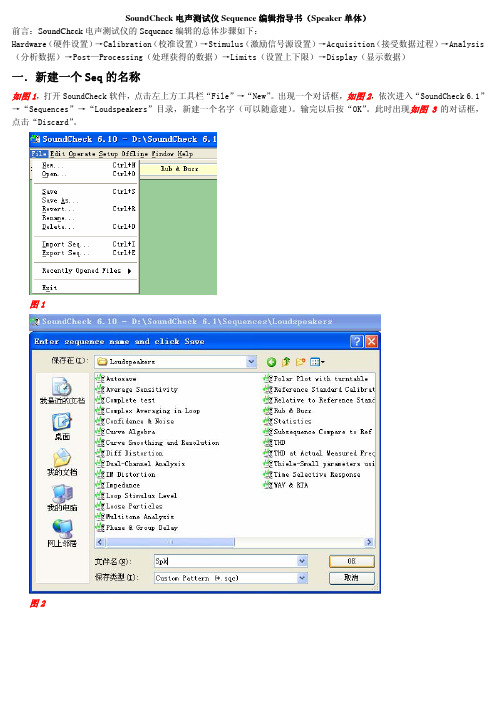Screen dimensions: 496x702
Task: Click the Cancel button below OK
Action: coord(351,578)
